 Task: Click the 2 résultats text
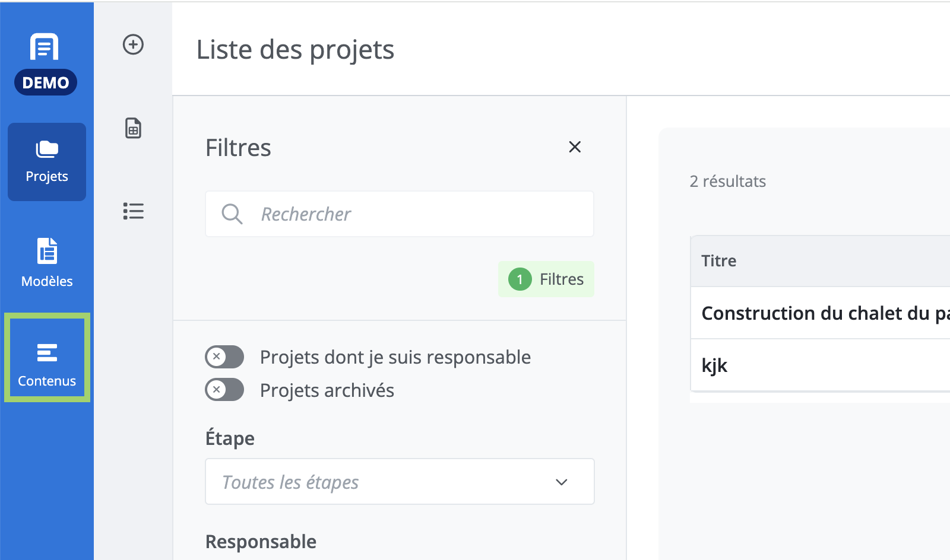[727, 182]
